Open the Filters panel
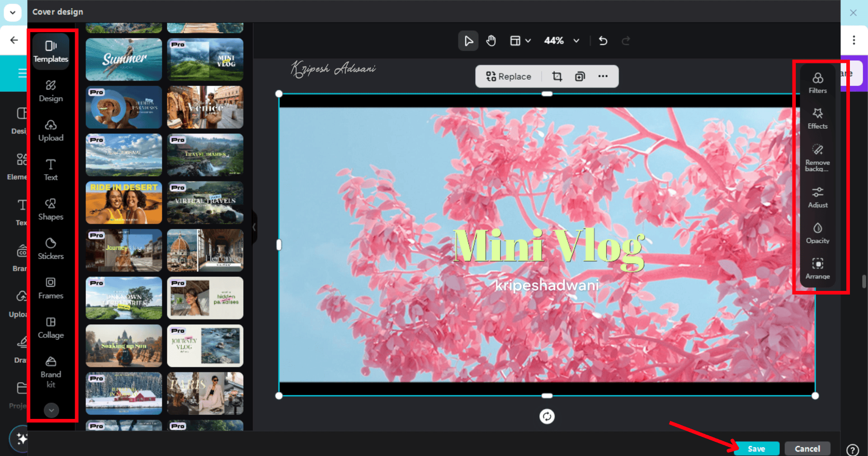This screenshot has height=456, width=868. tap(817, 83)
